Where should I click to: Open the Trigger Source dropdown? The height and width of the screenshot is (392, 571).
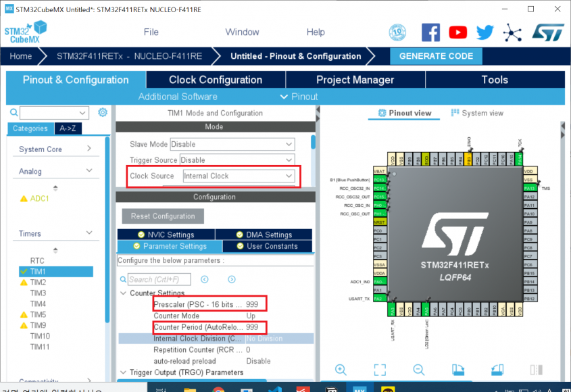click(237, 160)
